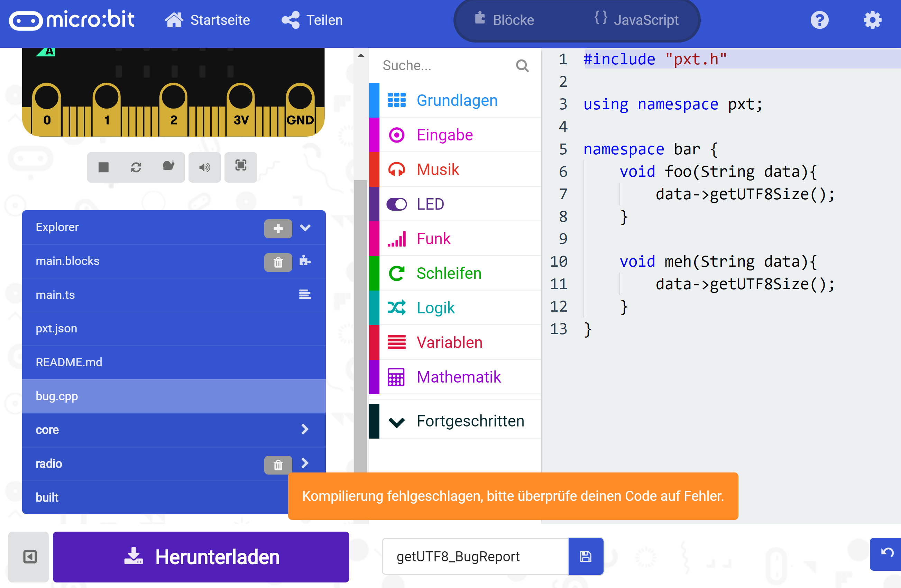This screenshot has height=588, width=901.
Task: Click the Herunterladen button
Action: click(x=201, y=557)
